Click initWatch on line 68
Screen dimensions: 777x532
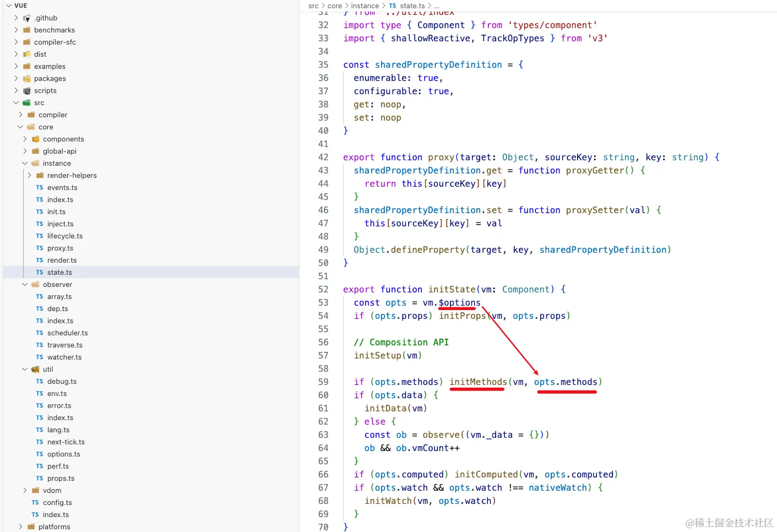388,501
